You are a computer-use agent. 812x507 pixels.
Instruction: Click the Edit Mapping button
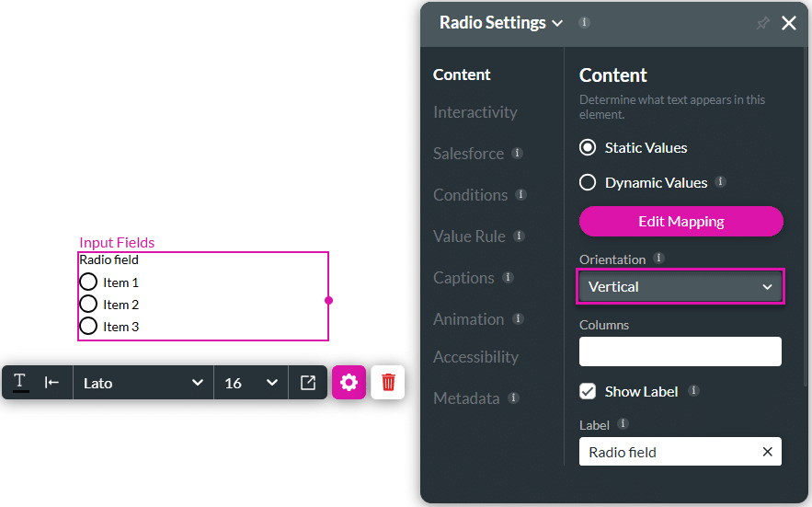pyautogui.click(x=680, y=221)
